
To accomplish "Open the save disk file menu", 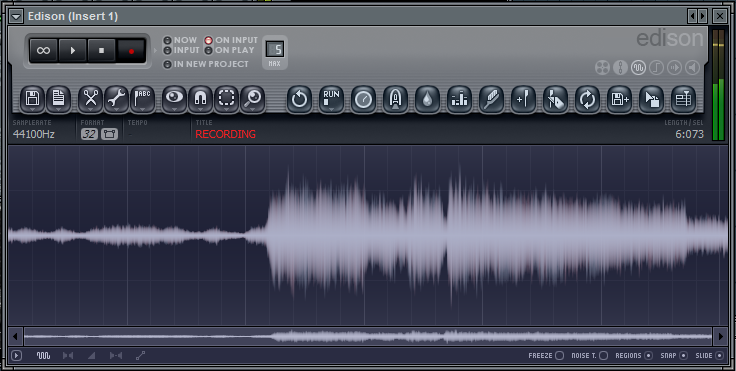I will (32, 99).
